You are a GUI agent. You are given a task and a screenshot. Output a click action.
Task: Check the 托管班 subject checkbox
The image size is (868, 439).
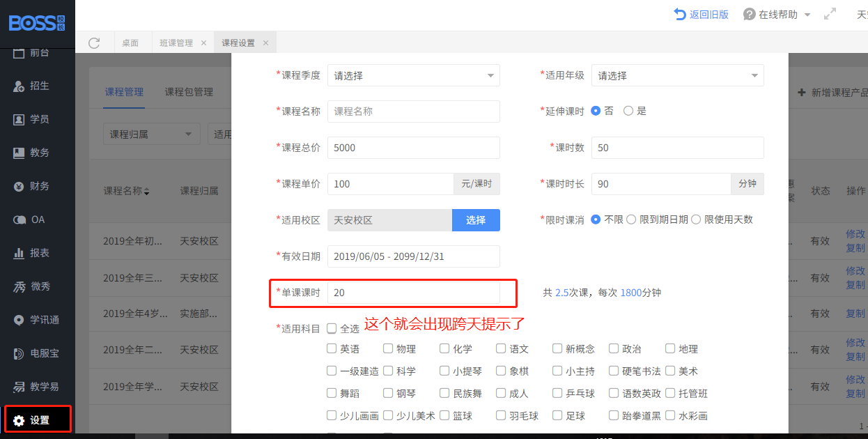click(x=670, y=393)
